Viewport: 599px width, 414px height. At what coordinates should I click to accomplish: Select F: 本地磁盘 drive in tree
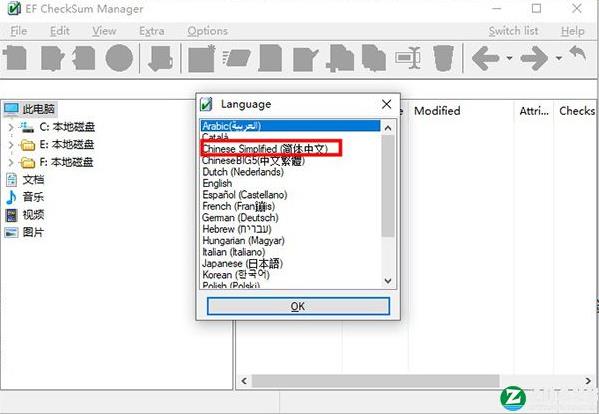coord(66,162)
